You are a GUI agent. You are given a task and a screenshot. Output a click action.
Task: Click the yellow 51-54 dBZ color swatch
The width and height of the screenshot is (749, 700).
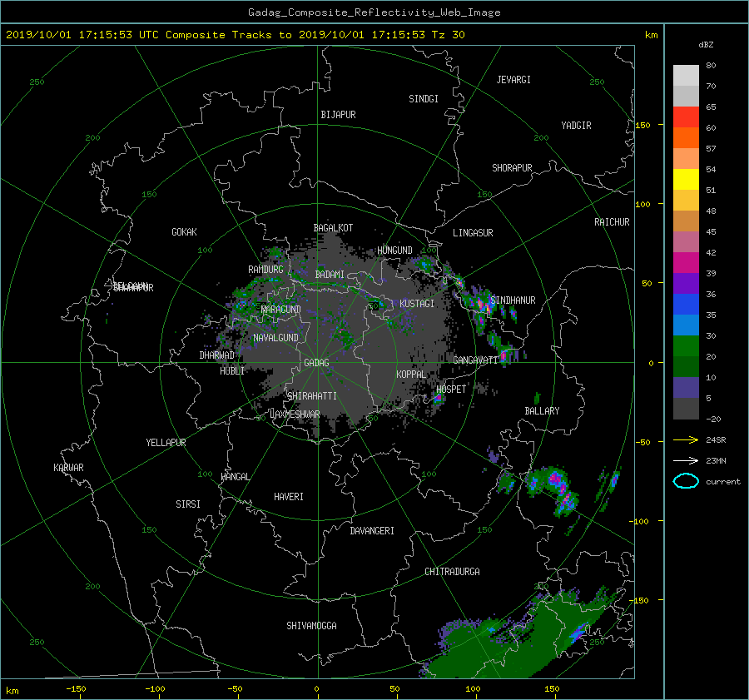(686, 180)
